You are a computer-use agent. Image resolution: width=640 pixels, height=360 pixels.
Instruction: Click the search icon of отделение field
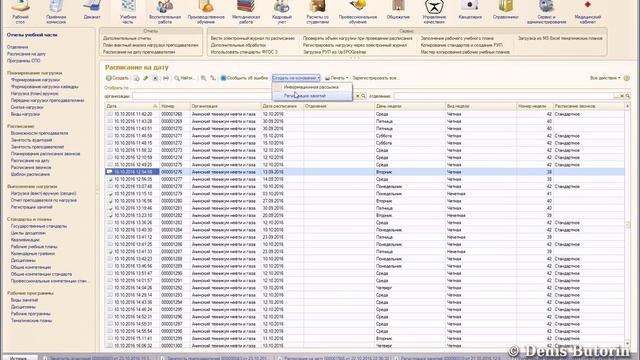click(628, 96)
